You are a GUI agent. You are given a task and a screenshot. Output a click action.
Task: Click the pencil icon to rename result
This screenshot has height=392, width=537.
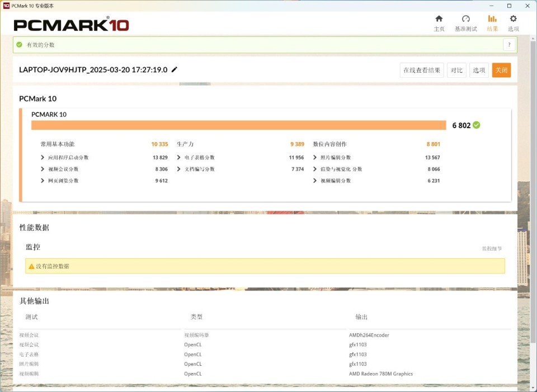[x=175, y=69]
